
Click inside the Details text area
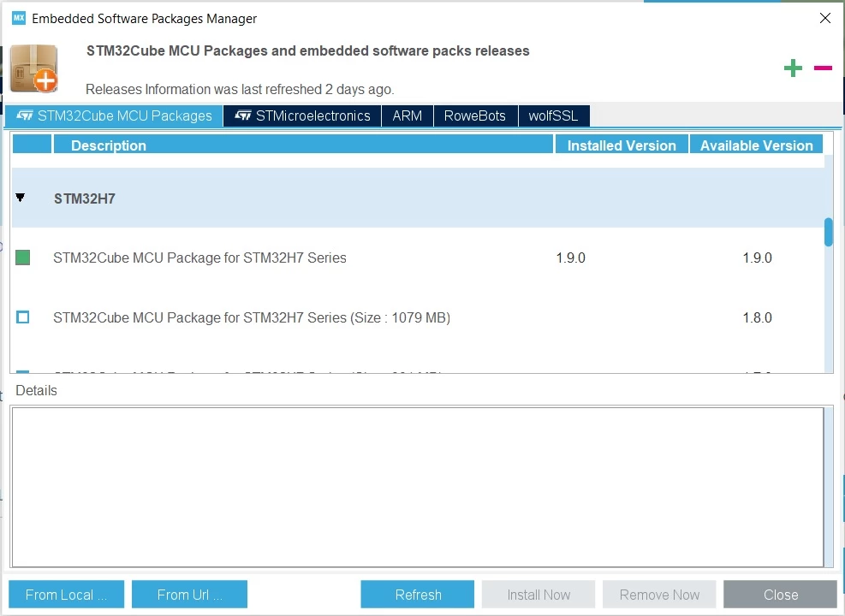point(418,487)
